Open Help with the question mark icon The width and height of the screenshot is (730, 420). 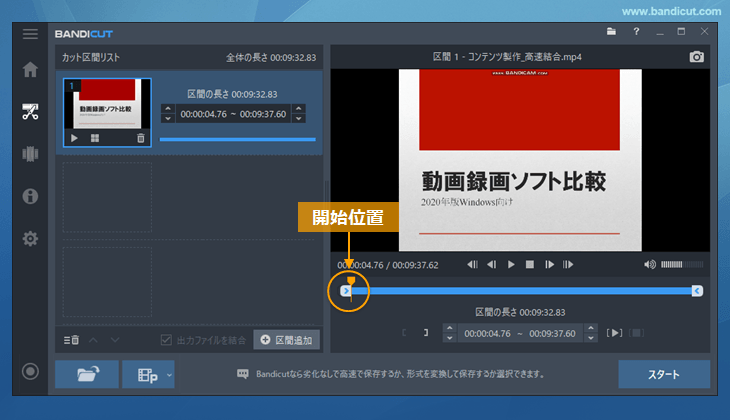(636, 32)
